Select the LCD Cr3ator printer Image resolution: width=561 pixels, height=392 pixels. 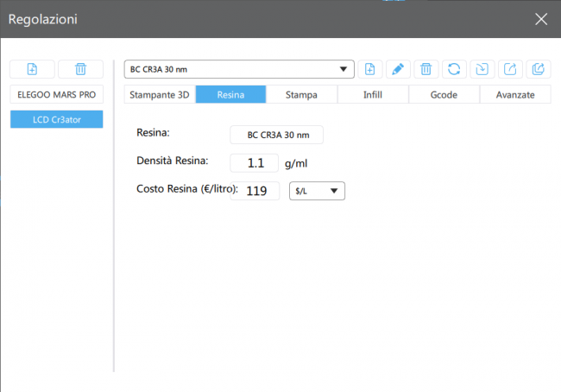pos(57,119)
